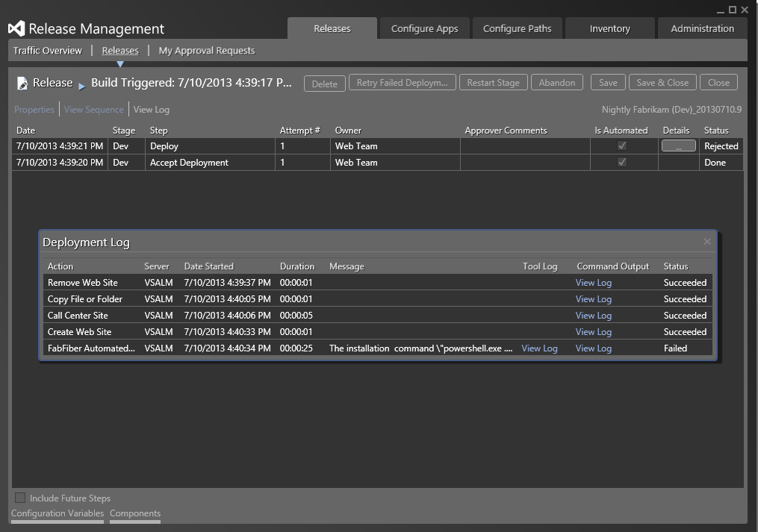Select the Releases sub-navigation link
This screenshot has height=532, width=758.
120,50
